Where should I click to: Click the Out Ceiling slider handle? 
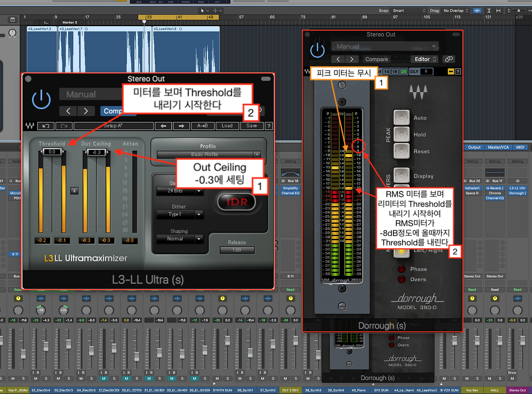(x=96, y=152)
